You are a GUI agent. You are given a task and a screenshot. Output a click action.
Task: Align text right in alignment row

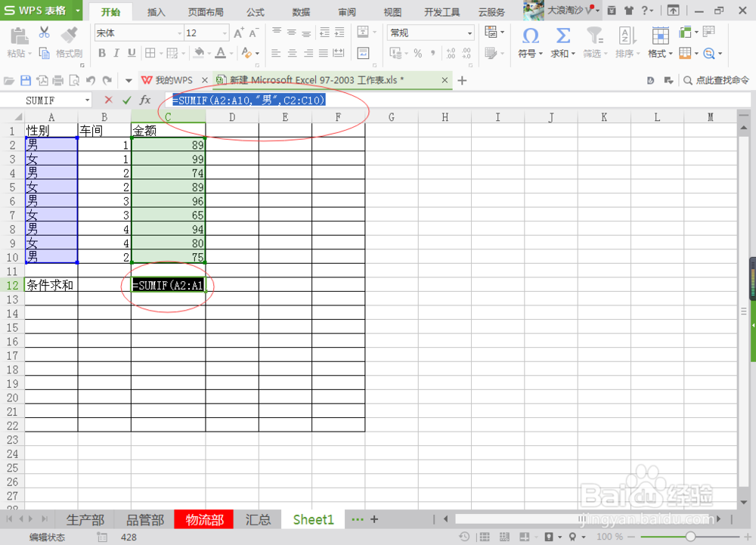[x=308, y=53]
